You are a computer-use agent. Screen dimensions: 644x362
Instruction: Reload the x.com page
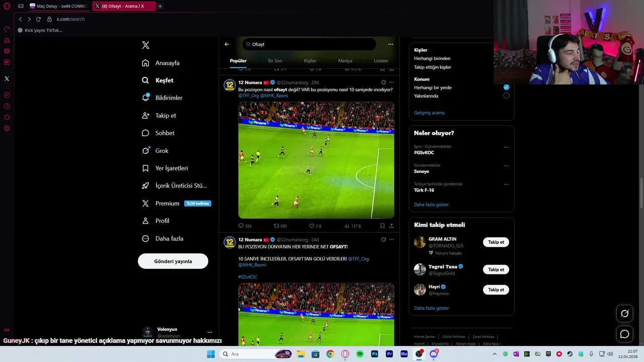click(x=38, y=19)
